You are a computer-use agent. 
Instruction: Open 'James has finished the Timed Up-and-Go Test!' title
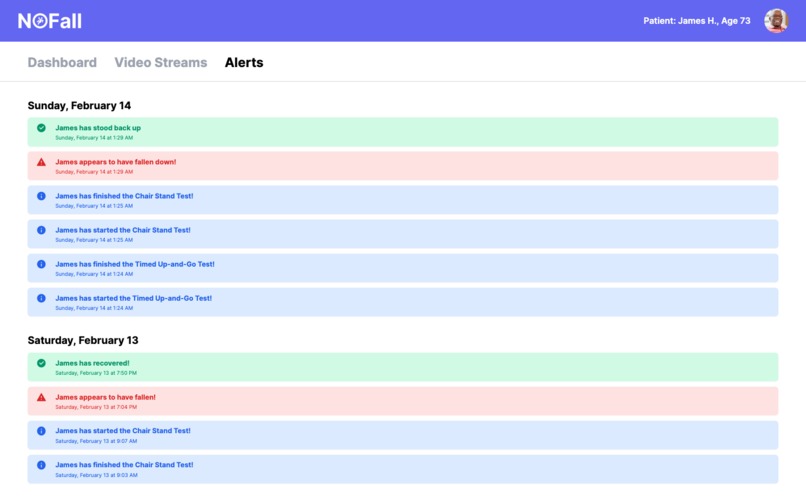(135, 264)
